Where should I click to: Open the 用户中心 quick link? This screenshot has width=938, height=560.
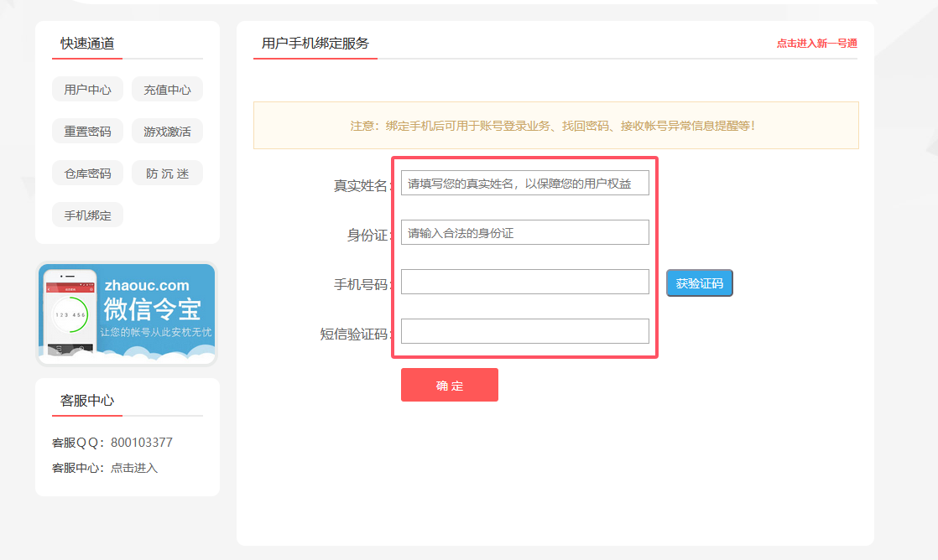pos(87,90)
